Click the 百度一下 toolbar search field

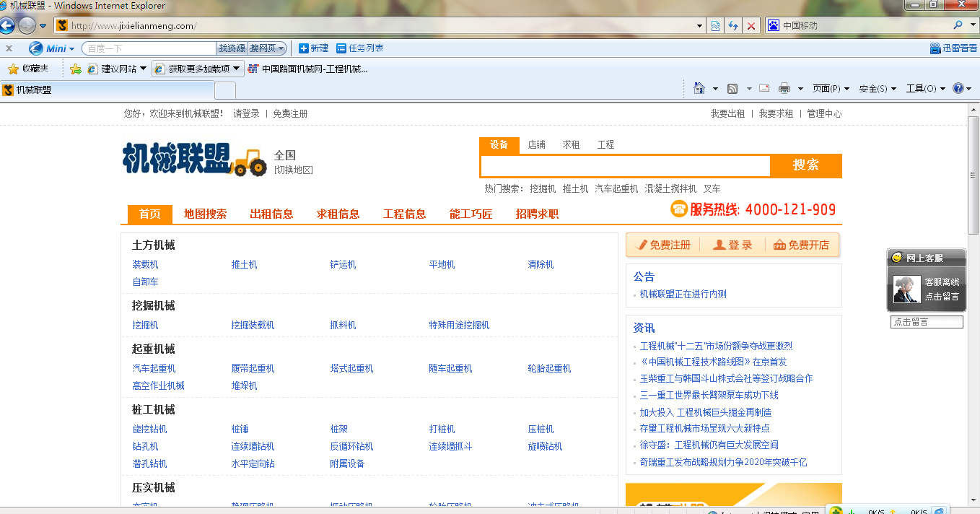click(149, 48)
